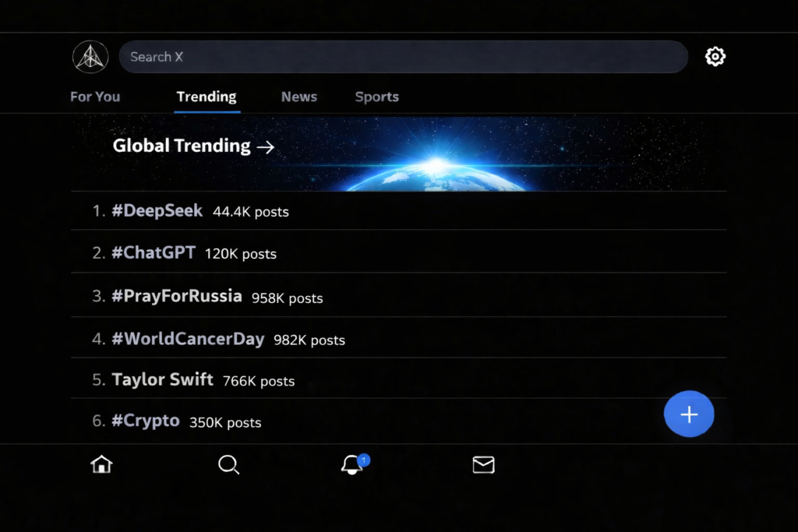Open settings with the gear icon

click(x=715, y=56)
